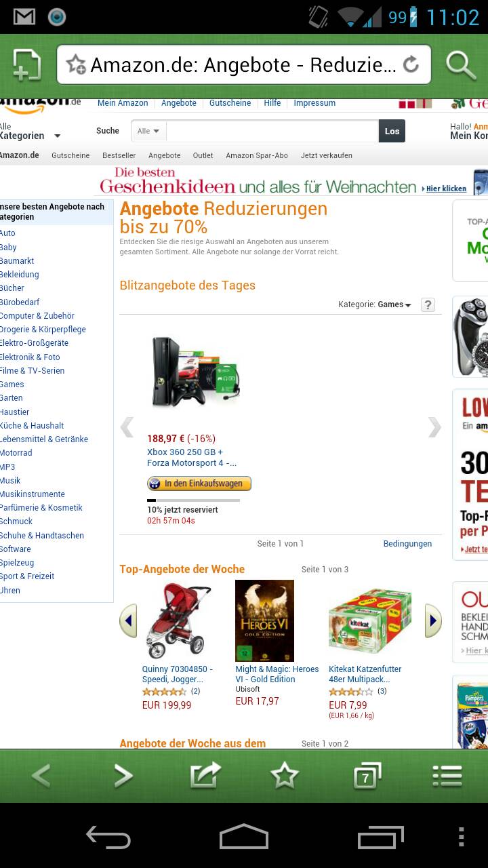Open the Kategorie Games dropdown

point(394,304)
